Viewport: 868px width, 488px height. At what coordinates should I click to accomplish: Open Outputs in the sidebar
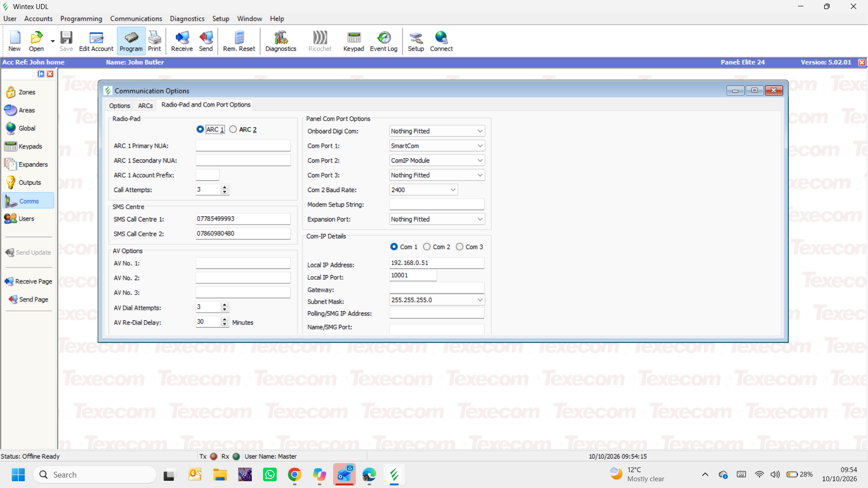(28, 183)
